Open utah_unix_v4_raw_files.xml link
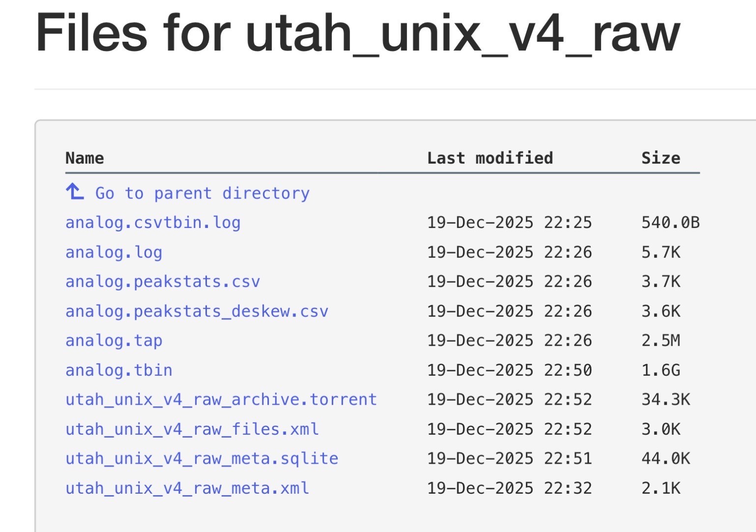The image size is (756, 532). pos(192,429)
